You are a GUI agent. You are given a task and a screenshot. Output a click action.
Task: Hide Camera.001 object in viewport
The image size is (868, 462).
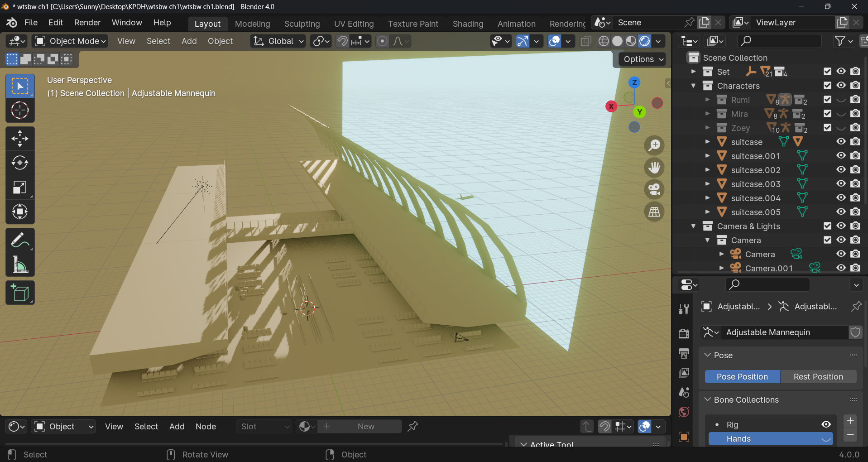tap(841, 268)
